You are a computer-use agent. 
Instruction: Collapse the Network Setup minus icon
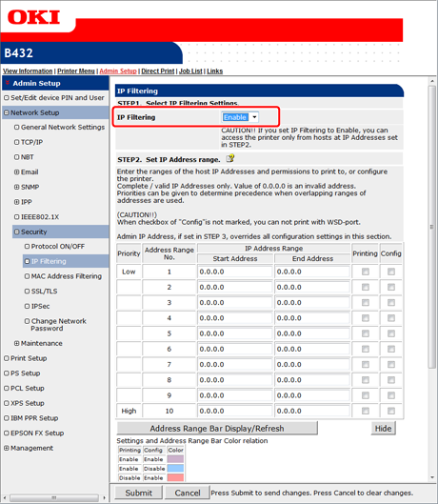pyautogui.click(x=6, y=112)
